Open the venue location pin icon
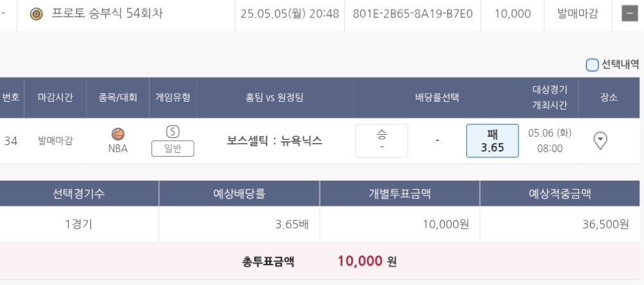Viewport: 644px width, 285px height. tap(600, 140)
